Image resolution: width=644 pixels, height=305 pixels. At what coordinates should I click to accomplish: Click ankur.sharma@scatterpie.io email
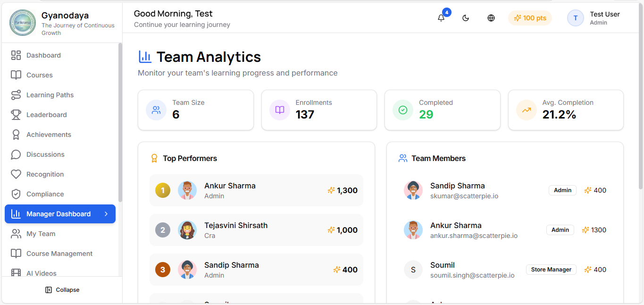coord(474,236)
